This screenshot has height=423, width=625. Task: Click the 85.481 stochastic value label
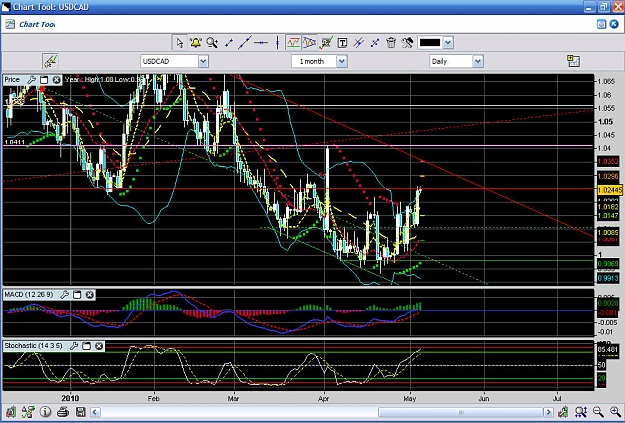point(608,350)
